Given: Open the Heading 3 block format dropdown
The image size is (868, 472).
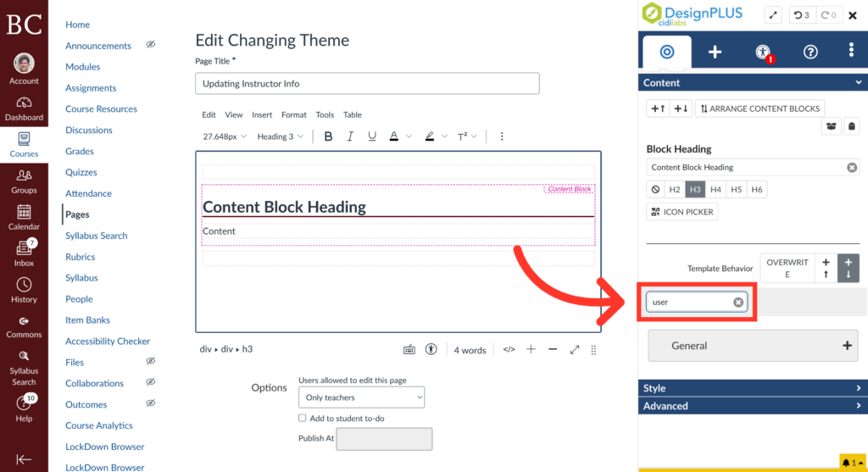Looking at the screenshot, I should (280, 136).
